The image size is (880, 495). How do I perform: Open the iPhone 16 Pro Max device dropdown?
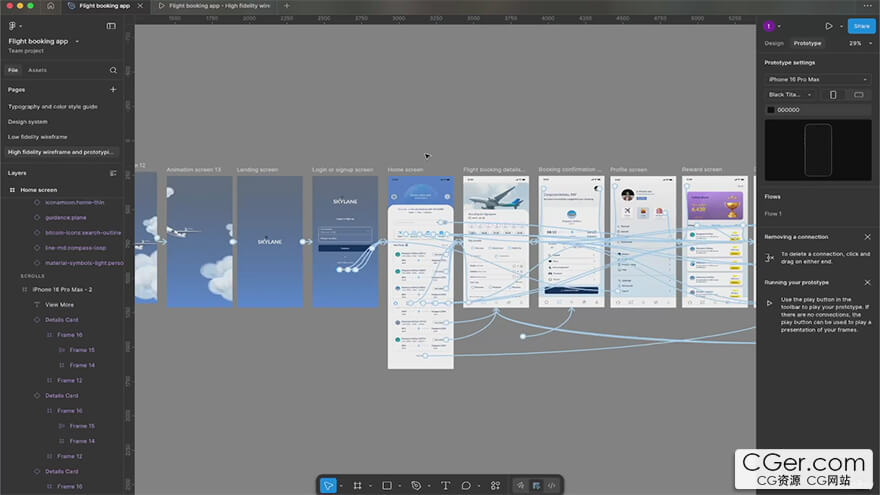[817, 79]
